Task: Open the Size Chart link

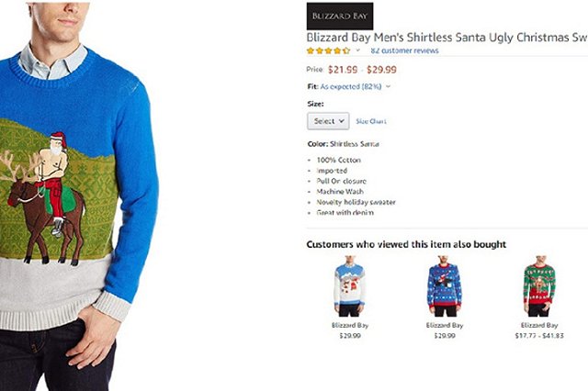Action: 371,121
